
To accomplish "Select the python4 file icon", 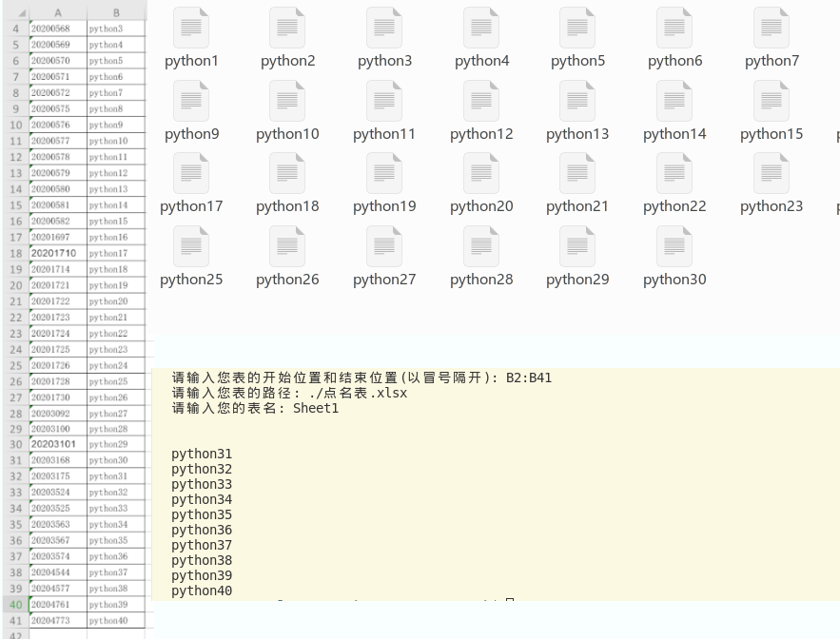I will [481, 28].
